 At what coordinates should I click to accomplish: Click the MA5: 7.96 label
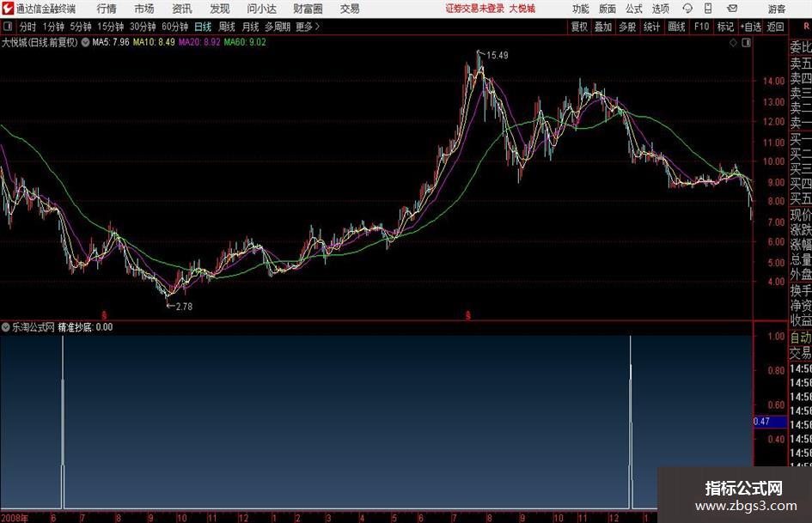pos(110,42)
